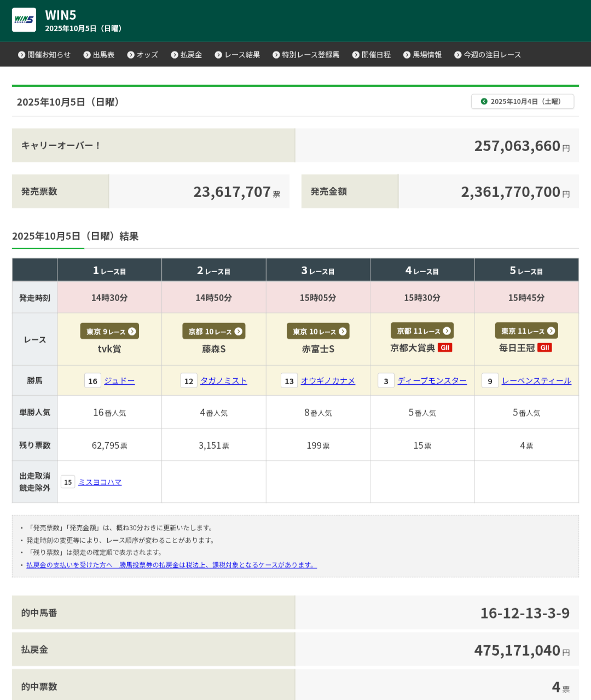Open the ディープモンスター horse link
This screenshot has width=591, height=700.
click(x=432, y=381)
